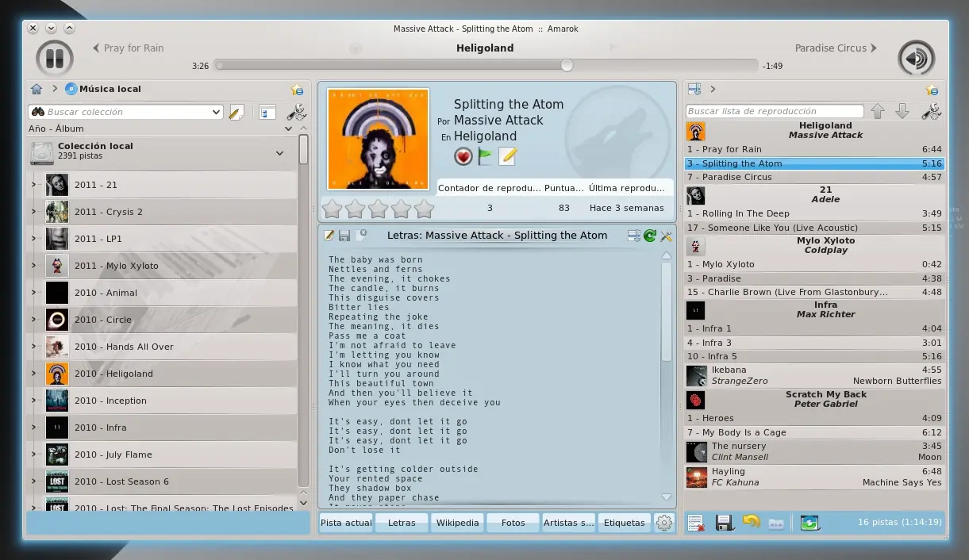Screen dimensions: 969x560
Task: Select Hayling by FC Kahuna
Action: coord(814,477)
